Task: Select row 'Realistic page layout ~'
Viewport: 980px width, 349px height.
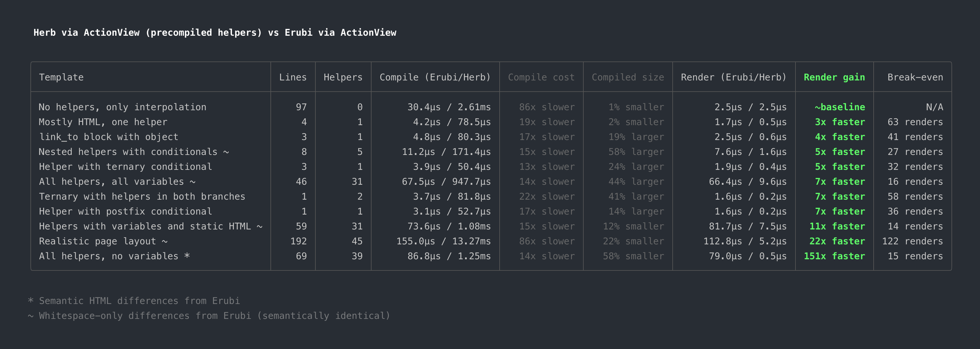Action: (x=491, y=241)
